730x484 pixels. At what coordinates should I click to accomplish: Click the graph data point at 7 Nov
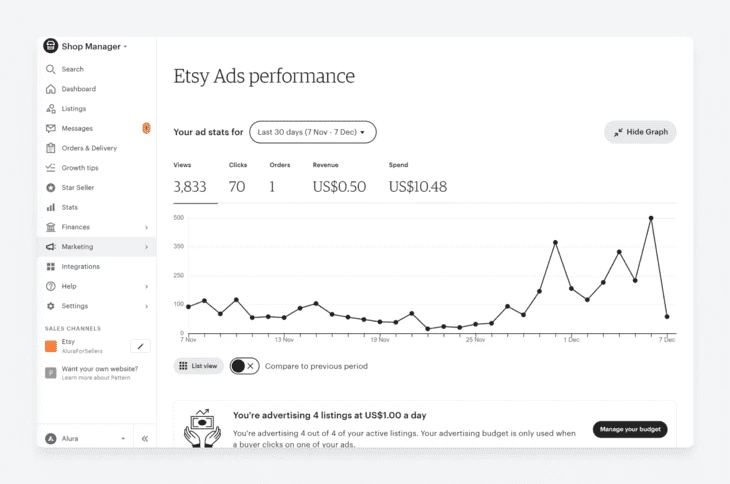pyautogui.click(x=189, y=307)
